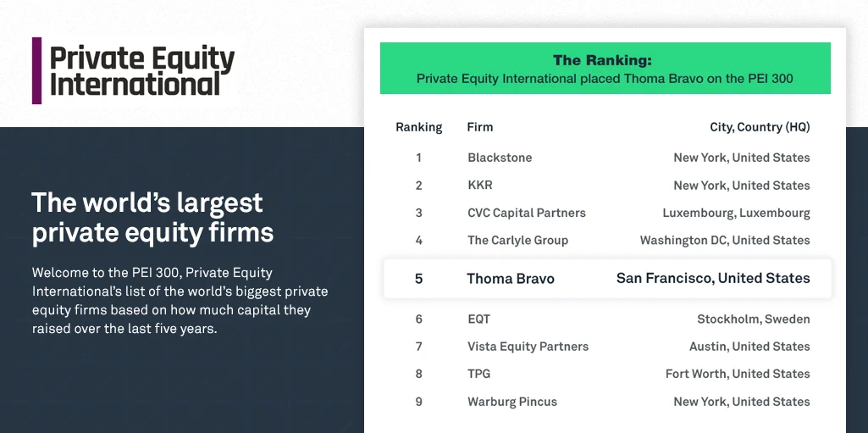Open CVC Capital Partners entry
The height and width of the screenshot is (433, 868).
tap(526, 213)
